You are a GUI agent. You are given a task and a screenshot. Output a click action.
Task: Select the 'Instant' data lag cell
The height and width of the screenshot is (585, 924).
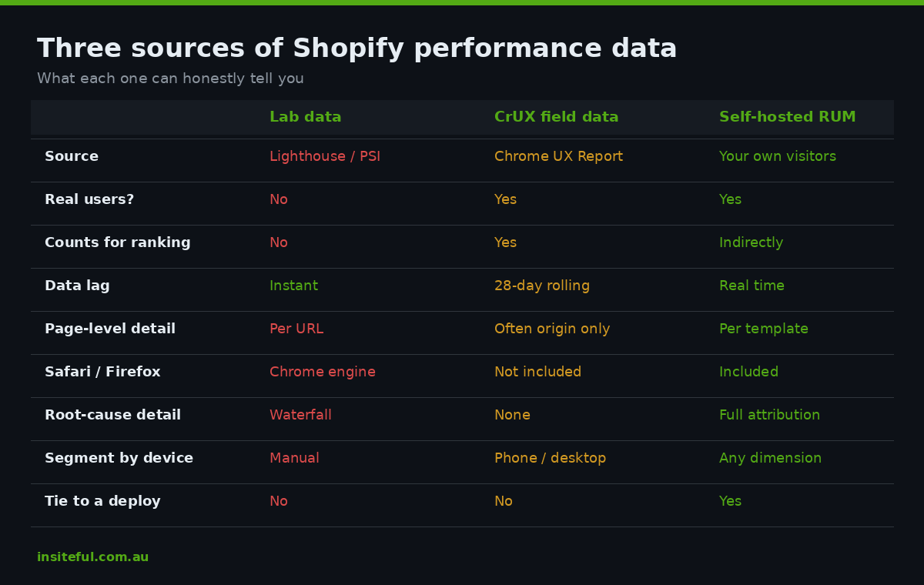point(293,286)
